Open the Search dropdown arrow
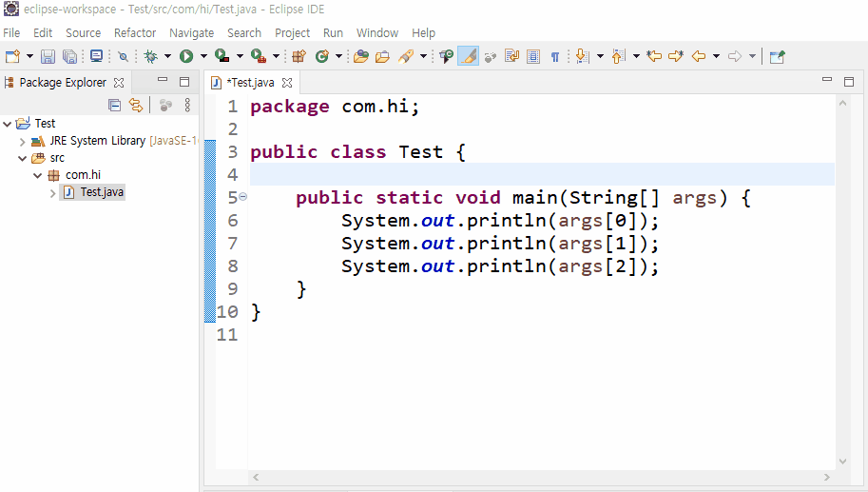Image resolution: width=868 pixels, height=492 pixels. click(423, 56)
